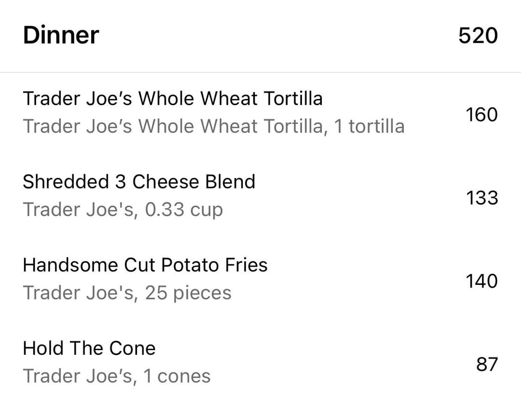
Task: Tap the 160 calorie value for the tortilla
Action: coord(481,115)
